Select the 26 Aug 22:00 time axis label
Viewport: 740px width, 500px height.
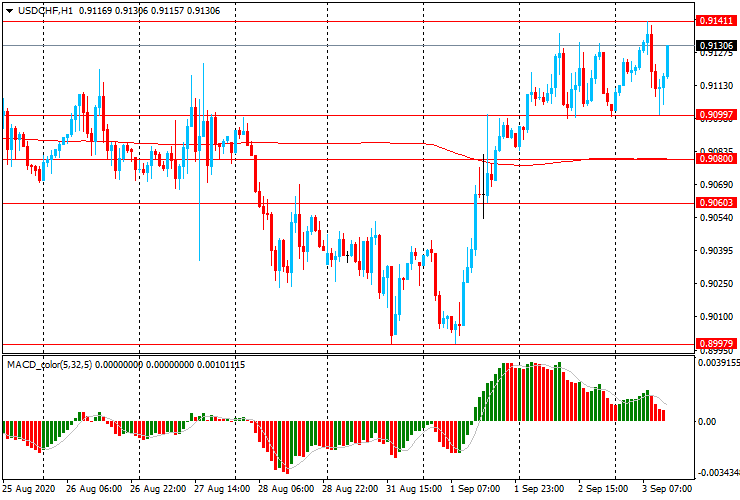click(x=158, y=489)
